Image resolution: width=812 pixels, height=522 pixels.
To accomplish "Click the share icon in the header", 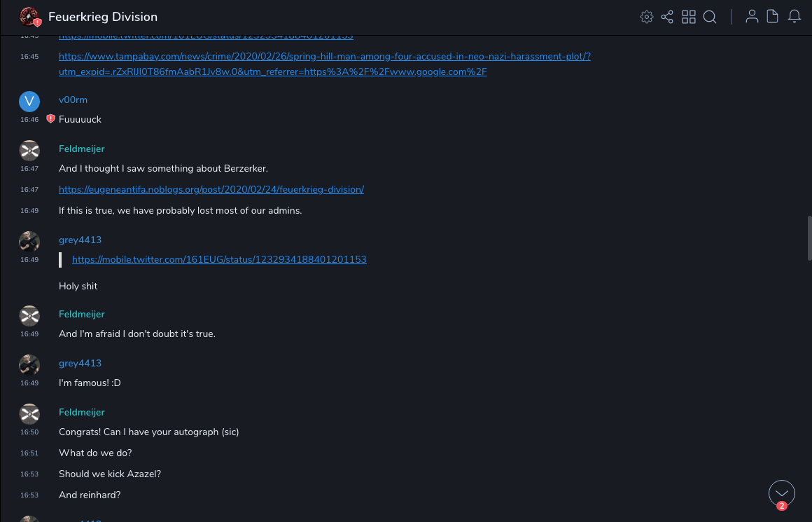I will tap(667, 17).
